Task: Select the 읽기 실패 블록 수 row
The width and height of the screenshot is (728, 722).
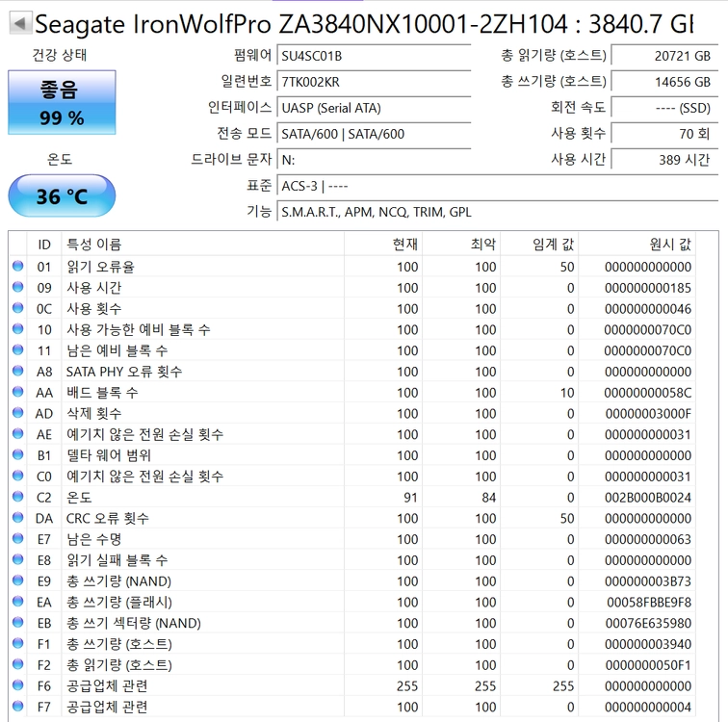Action: click(351, 560)
